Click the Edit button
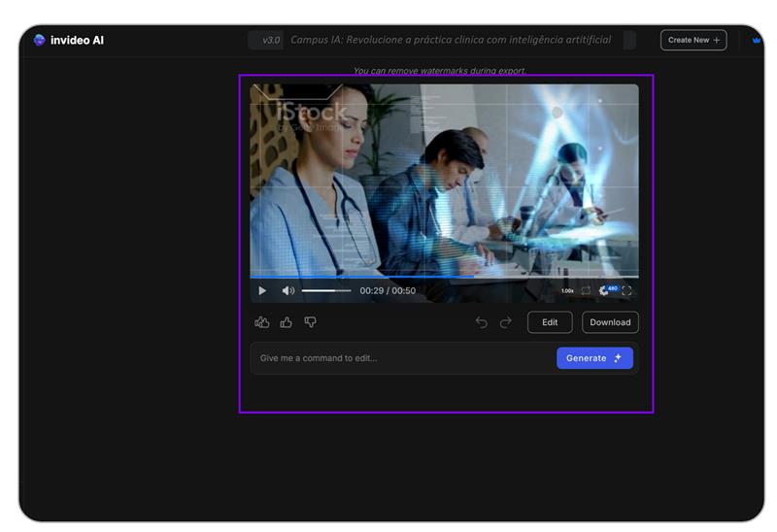 [550, 322]
